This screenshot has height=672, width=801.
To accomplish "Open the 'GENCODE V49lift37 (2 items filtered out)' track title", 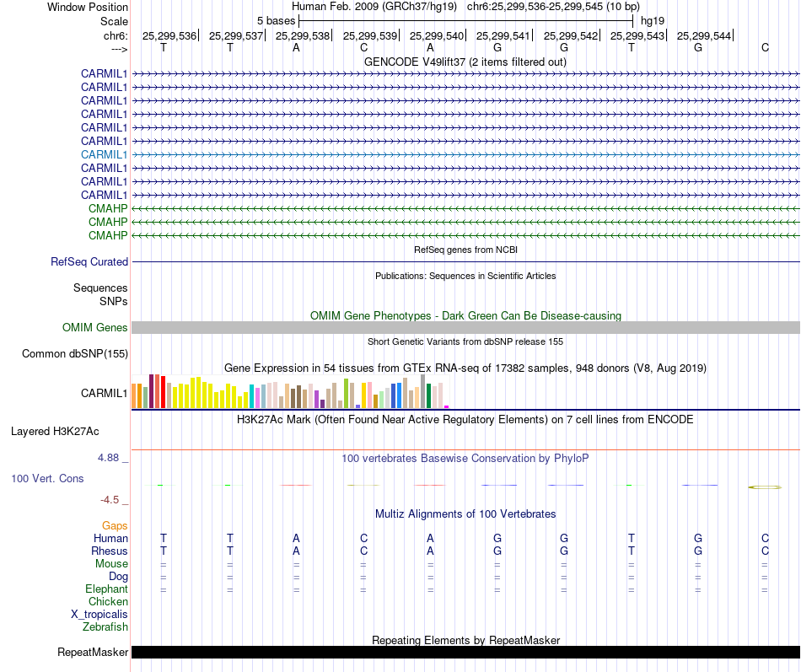I will (x=465, y=62).
